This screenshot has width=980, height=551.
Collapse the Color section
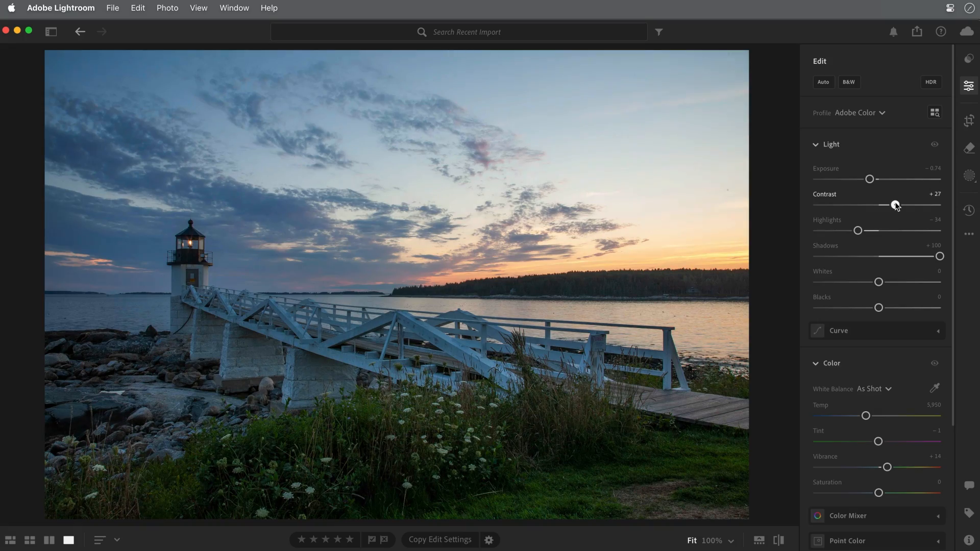point(816,364)
